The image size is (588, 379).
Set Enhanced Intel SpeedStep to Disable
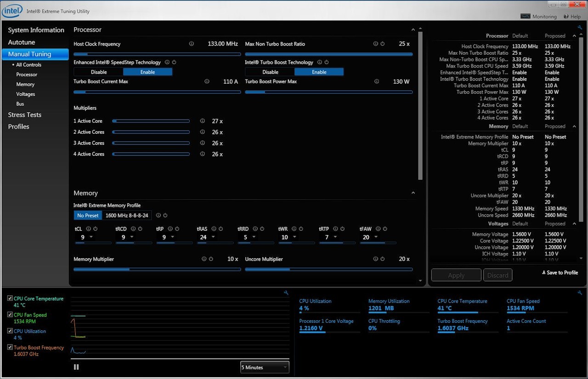(99, 72)
